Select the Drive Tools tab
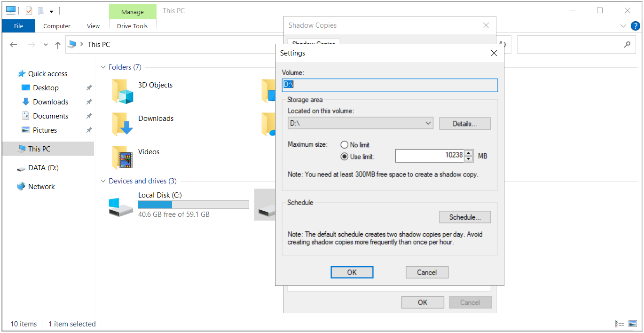 point(133,26)
